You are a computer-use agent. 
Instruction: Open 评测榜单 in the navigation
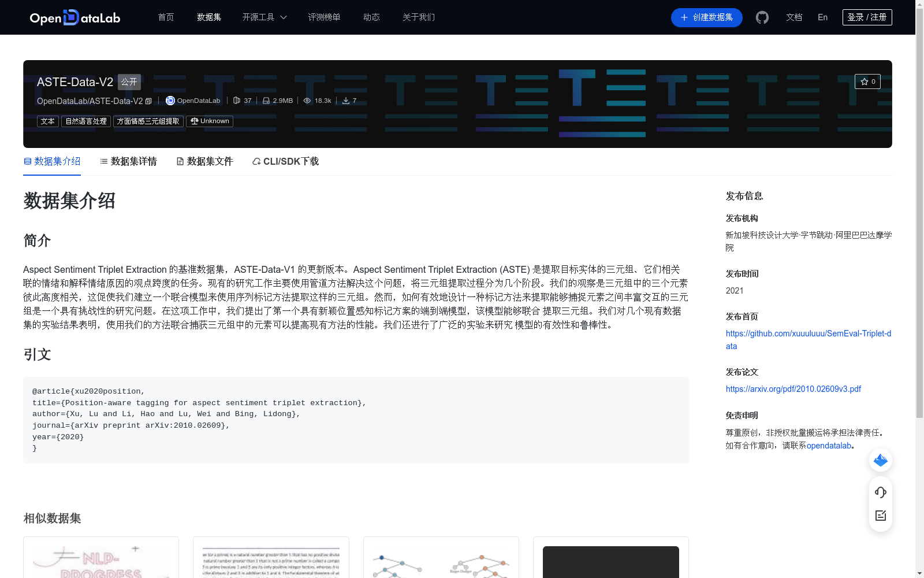(324, 17)
